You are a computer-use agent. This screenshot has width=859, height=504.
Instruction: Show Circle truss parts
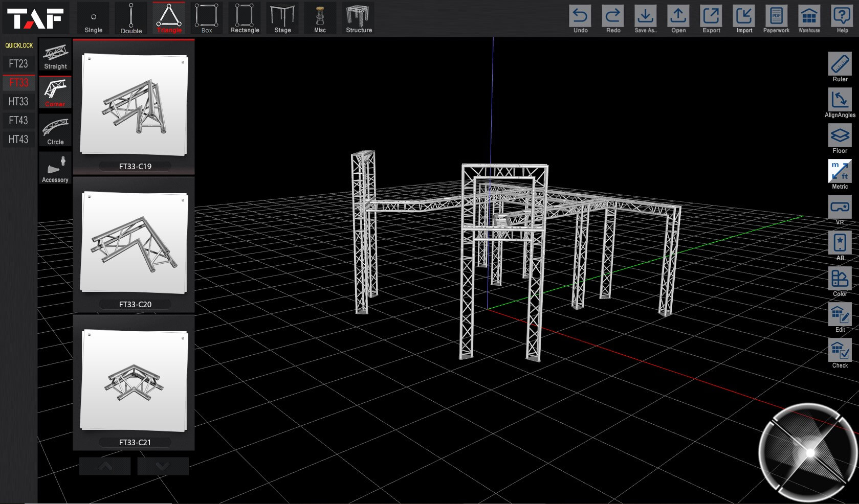[x=55, y=130]
